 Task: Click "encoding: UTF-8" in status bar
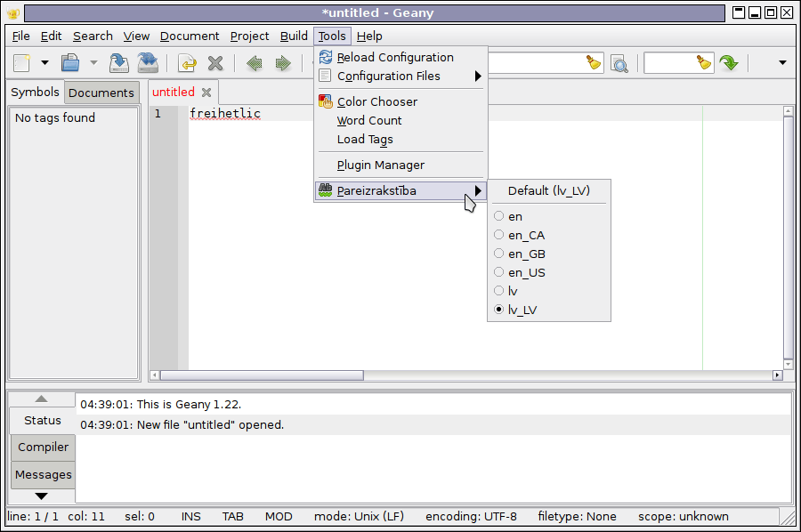[471, 516]
